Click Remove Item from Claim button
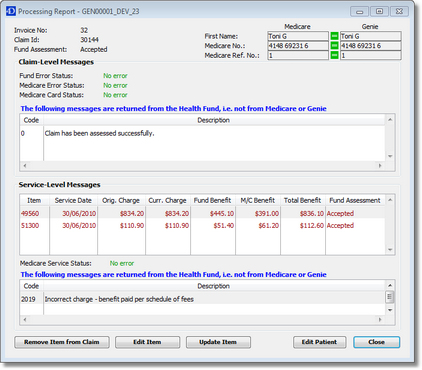Image resolution: width=422 pixels, height=370 pixels. pyautogui.click(x=62, y=342)
